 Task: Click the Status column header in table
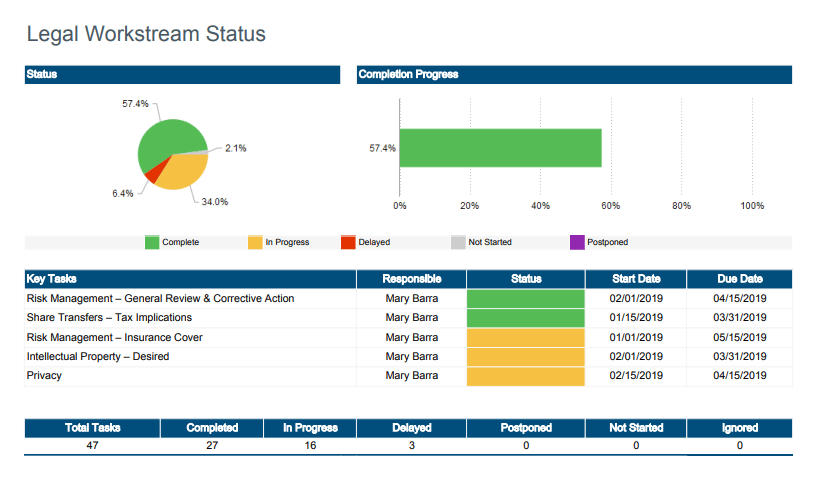526,279
